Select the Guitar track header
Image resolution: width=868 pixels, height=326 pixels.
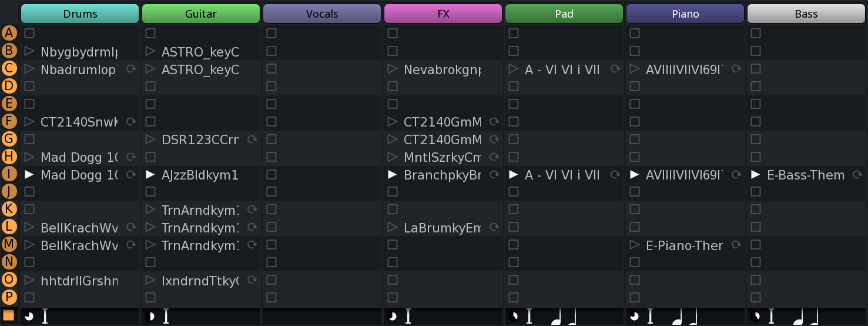click(x=201, y=14)
